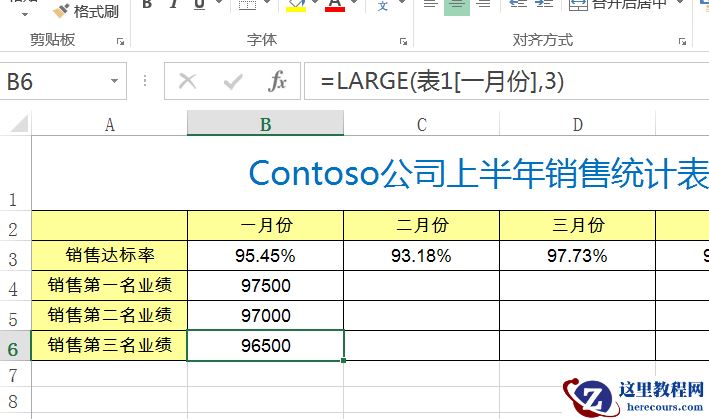709x419 pixels.
Task: Select empty cell D5 in 三月份 column
Action: coord(577,315)
